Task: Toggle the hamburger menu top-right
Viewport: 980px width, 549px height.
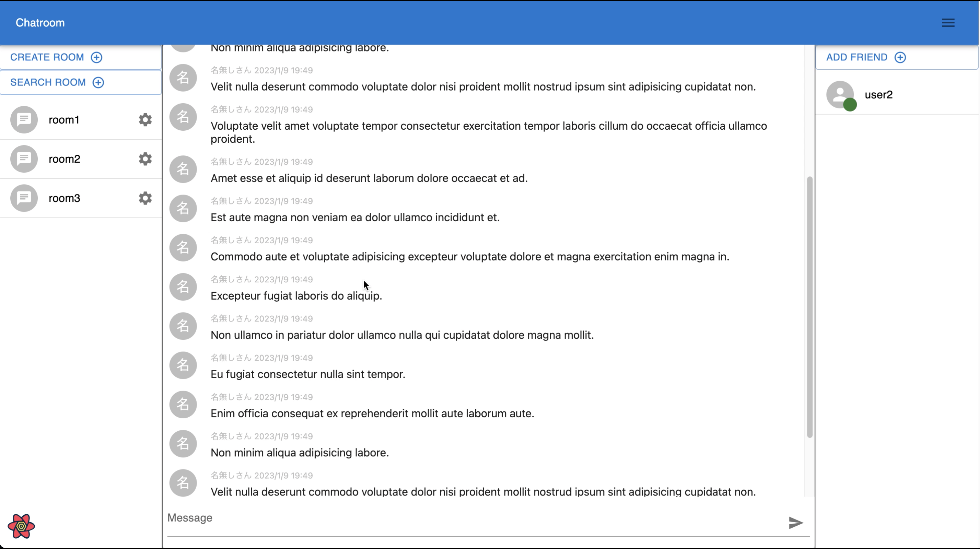Action: pyautogui.click(x=948, y=23)
